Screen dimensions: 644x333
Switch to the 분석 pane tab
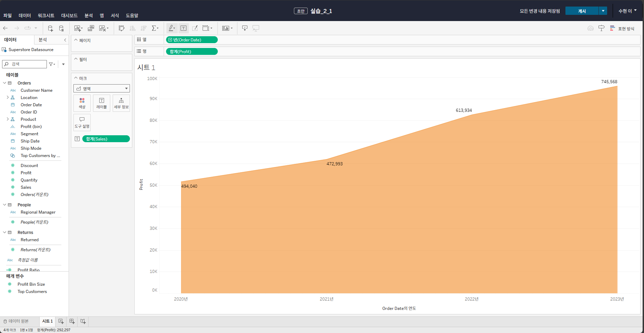(x=43, y=40)
